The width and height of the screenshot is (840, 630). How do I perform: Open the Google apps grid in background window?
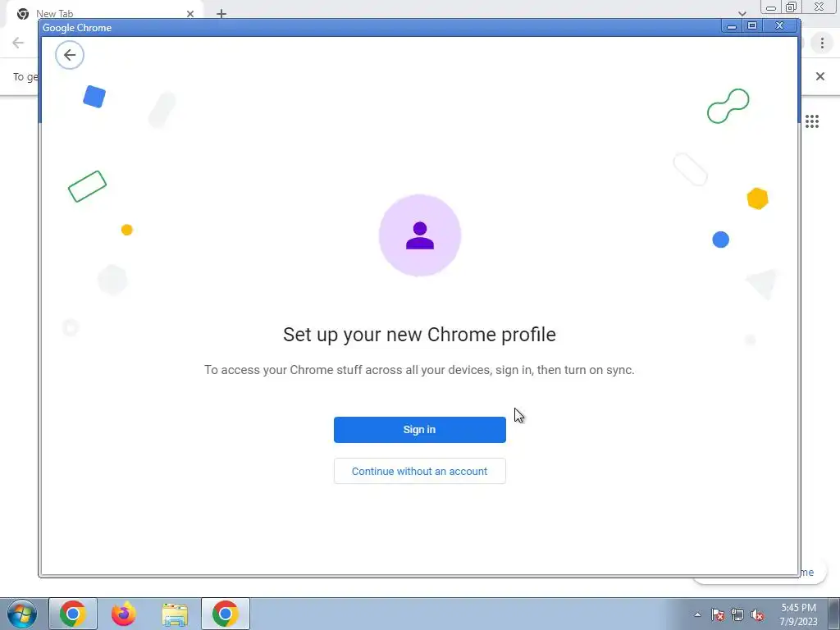click(x=812, y=121)
